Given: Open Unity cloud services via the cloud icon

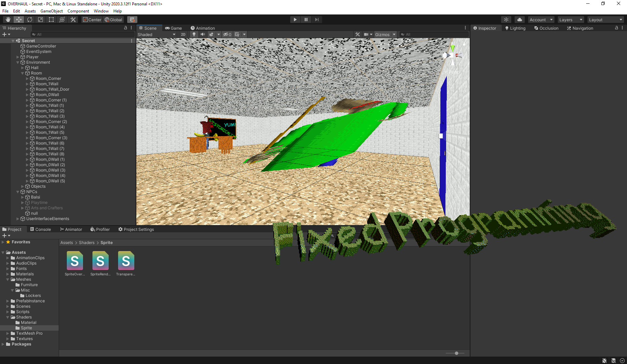Looking at the screenshot, I should [519, 19].
